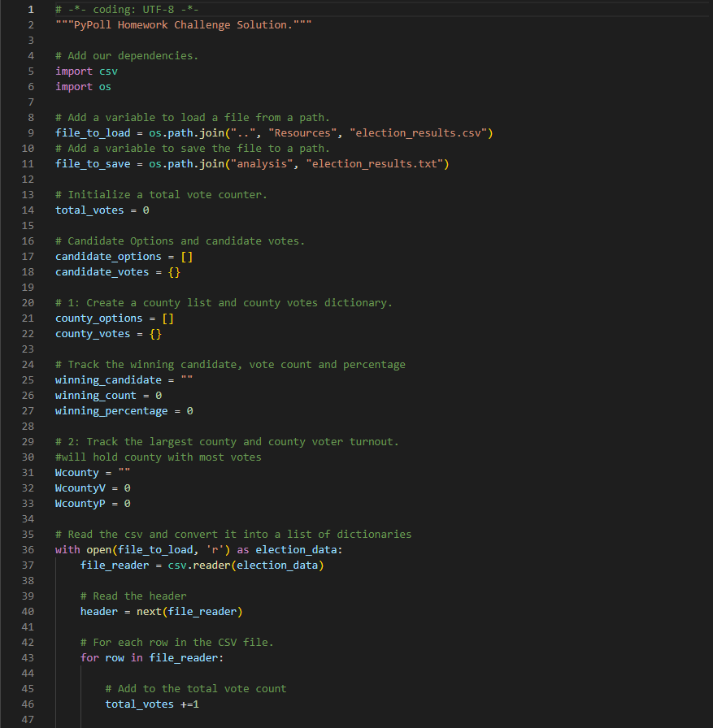Click the WcountyP variable name
This screenshot has width=713, height=728.
tap(80, 504)
